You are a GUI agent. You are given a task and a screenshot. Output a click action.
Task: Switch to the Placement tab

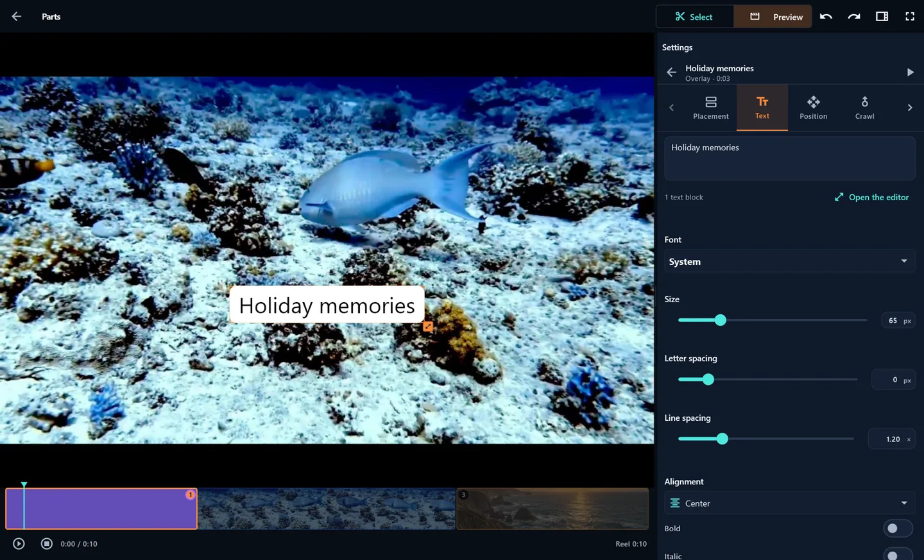711,108
